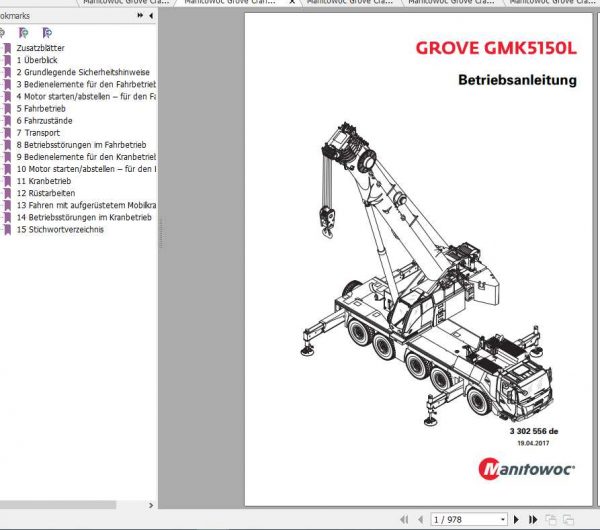
Task: Click the second greyed-out view icon in the bottom bar
Action: (x=568, y=520)
